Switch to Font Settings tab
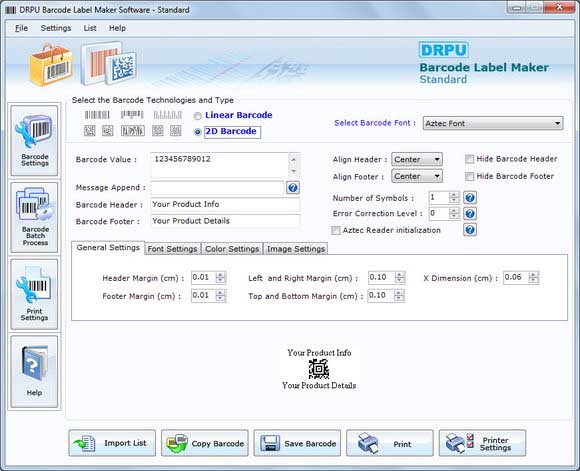The height and width of the screenshot is (471, 580). point(172,249)
